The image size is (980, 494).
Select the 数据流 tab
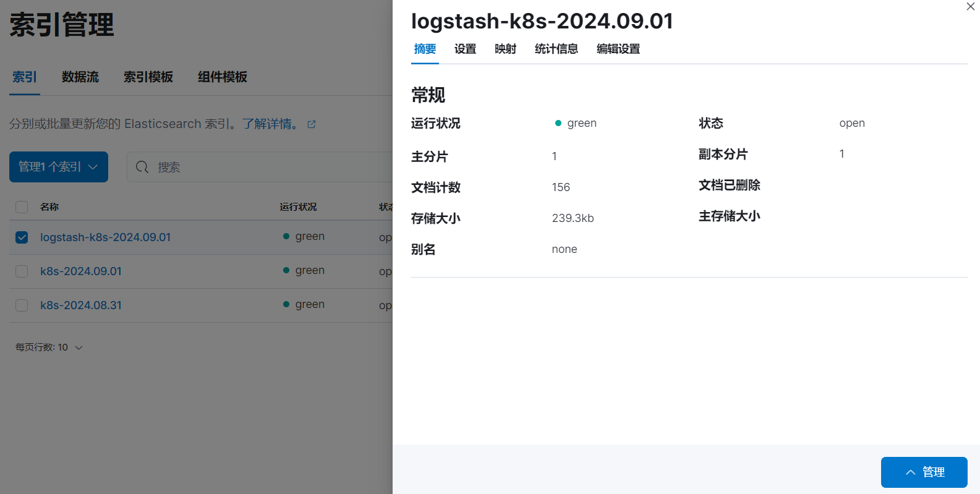click(80, 77)
